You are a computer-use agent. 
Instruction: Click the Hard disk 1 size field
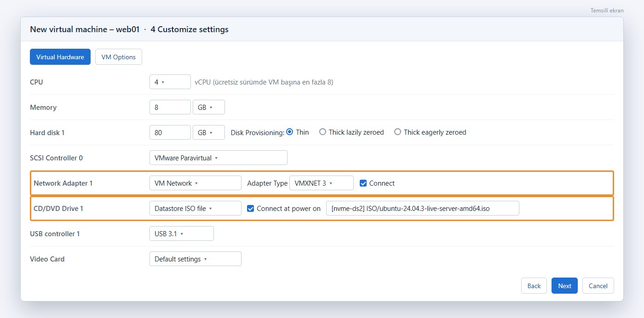[170, 132]
